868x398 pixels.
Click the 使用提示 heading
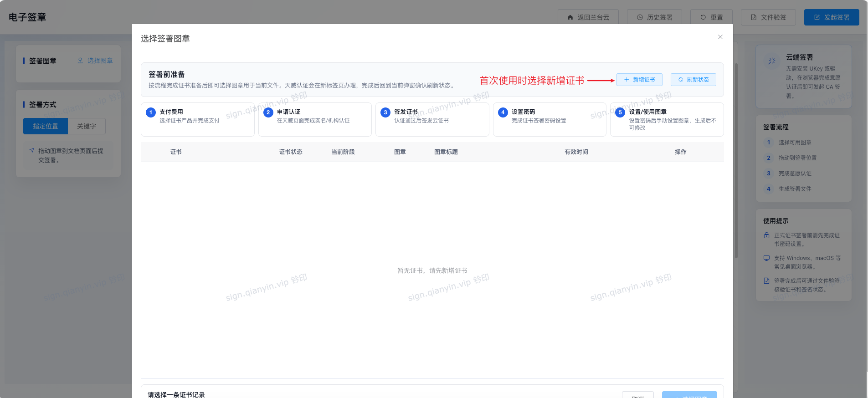(776, 221)
